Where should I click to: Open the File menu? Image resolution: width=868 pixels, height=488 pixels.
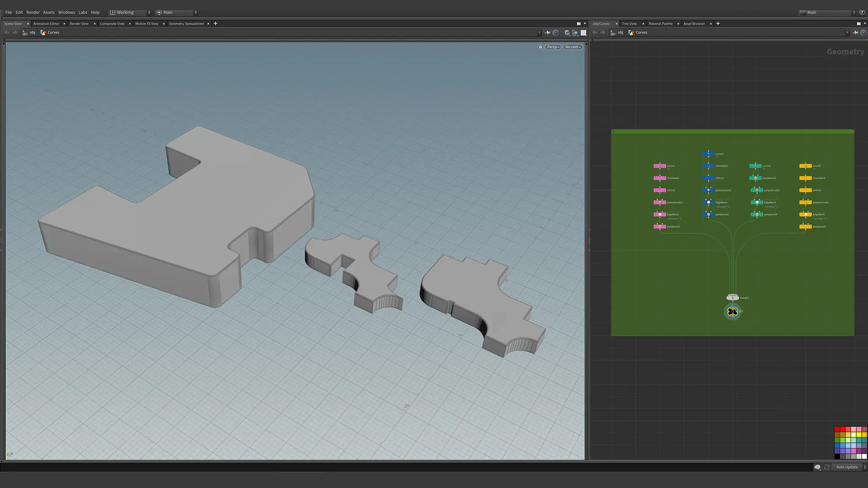[9, 13]
